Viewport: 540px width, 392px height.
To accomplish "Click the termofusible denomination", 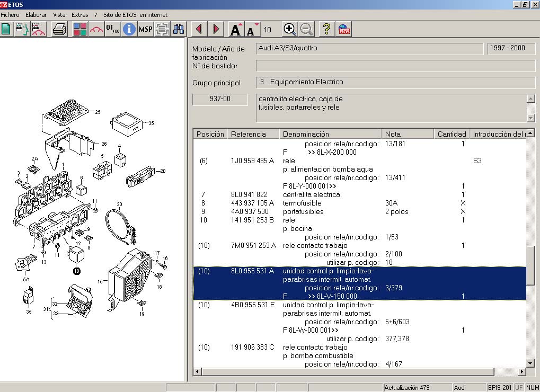I will [x=302, y=203].
